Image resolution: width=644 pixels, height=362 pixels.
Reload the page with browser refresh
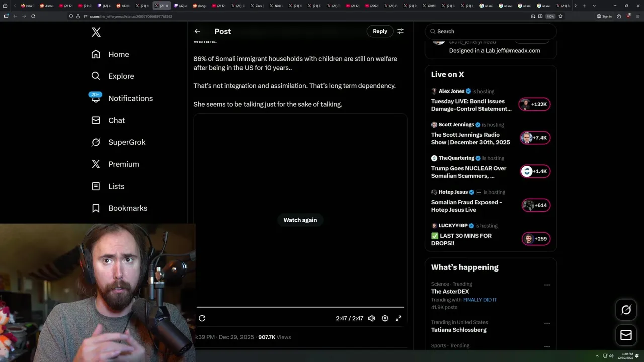(x=33, y=16)
